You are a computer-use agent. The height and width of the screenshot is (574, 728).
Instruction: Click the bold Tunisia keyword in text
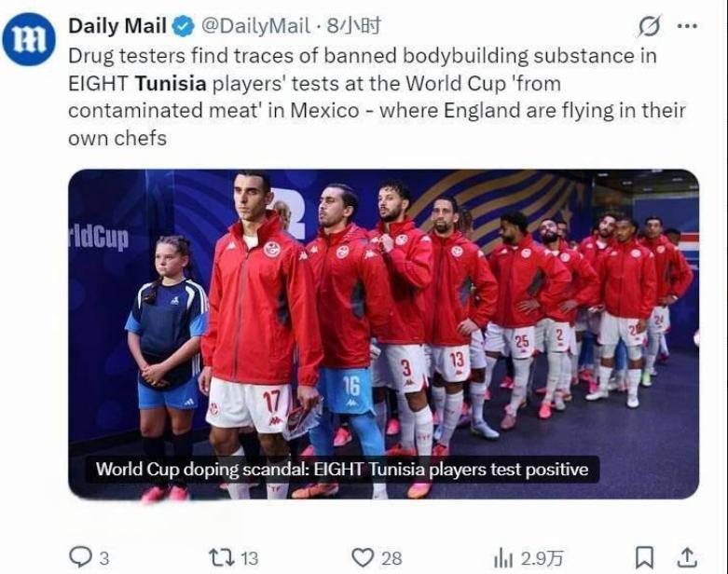171,84
